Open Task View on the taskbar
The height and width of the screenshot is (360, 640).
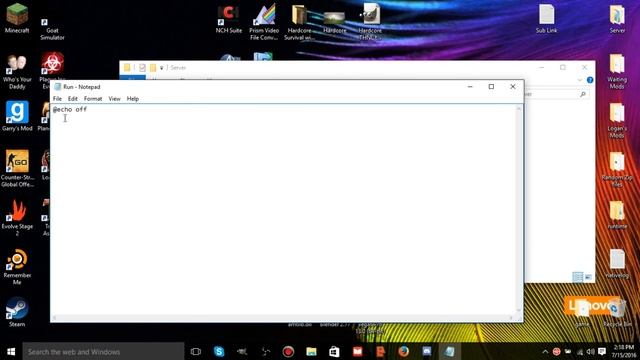point(196,351)
